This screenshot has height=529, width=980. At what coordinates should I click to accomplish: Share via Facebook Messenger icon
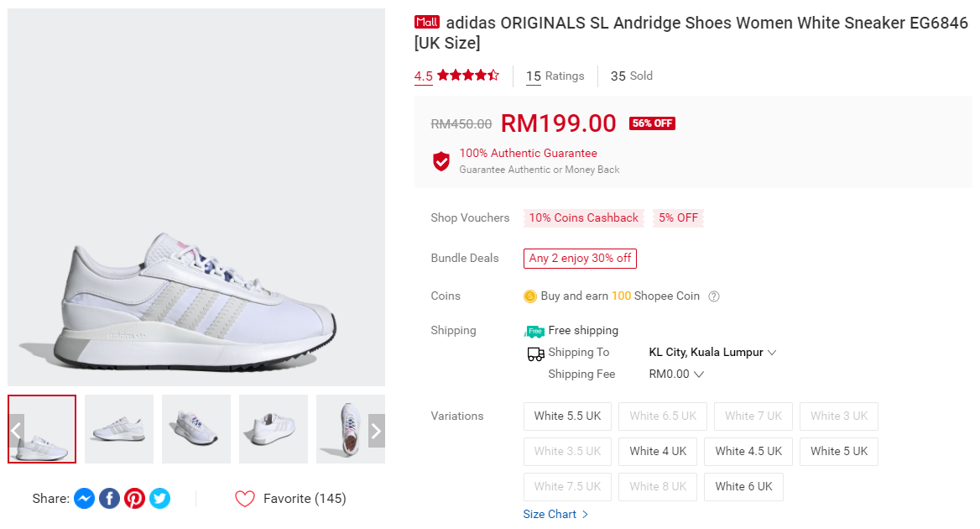[84, 499]
